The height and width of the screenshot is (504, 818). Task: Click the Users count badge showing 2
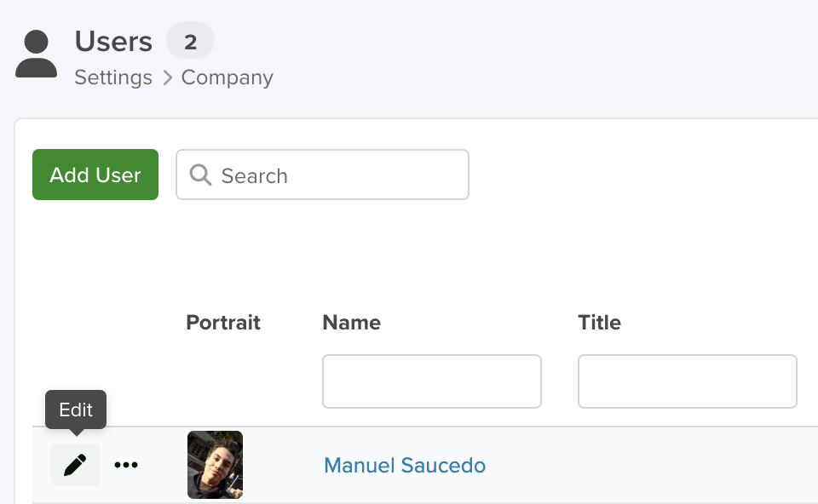click(x=190, y=41)
